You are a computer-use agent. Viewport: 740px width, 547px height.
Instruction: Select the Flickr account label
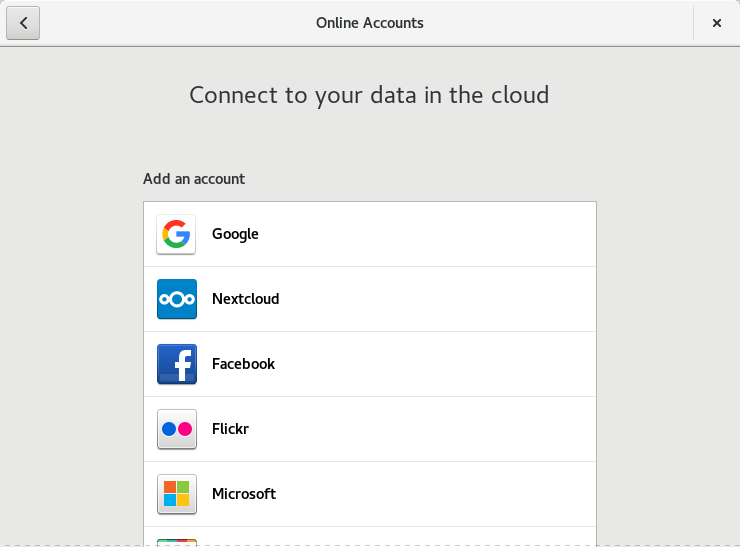(x=230, y=429)
